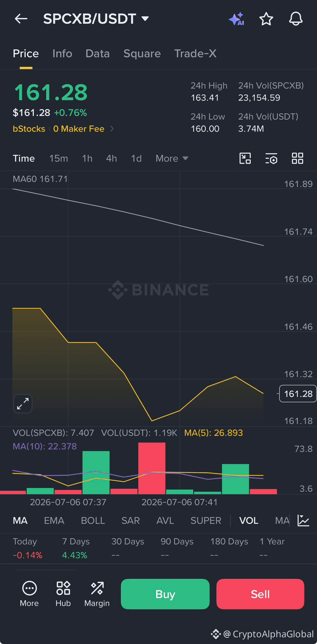Select the 1 Year performance entry
The height and width of the screenshot is (644, 317).
[272, 548]
